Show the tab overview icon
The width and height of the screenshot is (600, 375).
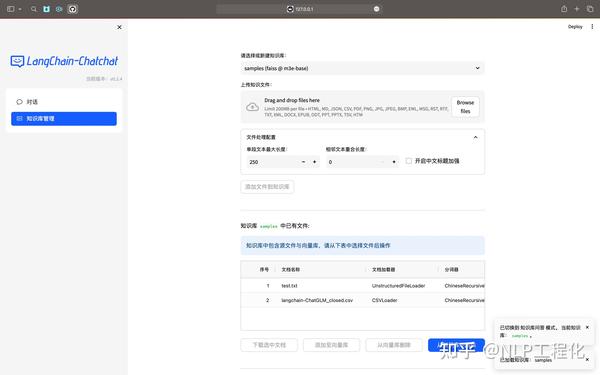tap(590, 9)
